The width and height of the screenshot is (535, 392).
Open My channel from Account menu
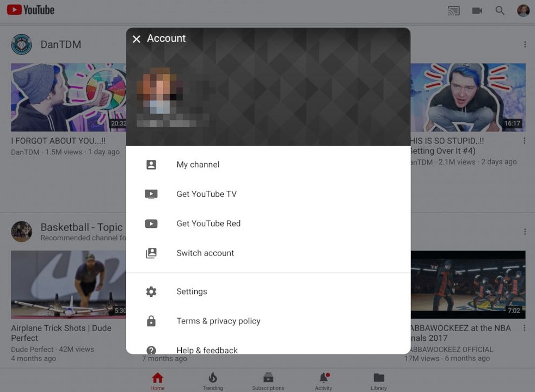(268, 165)
